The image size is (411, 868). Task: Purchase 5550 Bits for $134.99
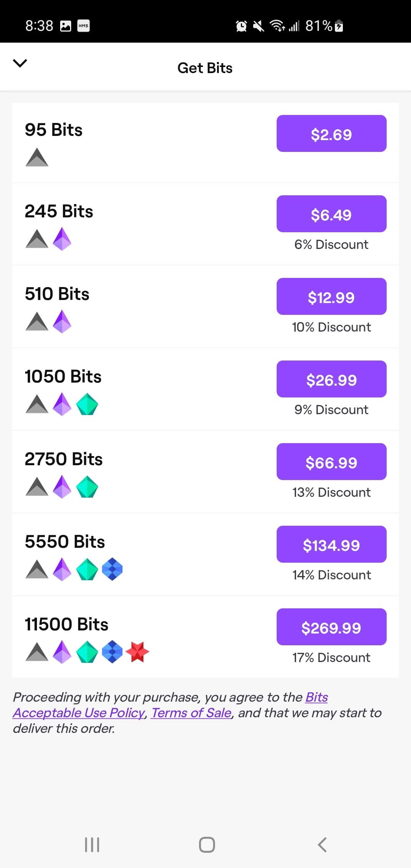(x=331, y=544)
